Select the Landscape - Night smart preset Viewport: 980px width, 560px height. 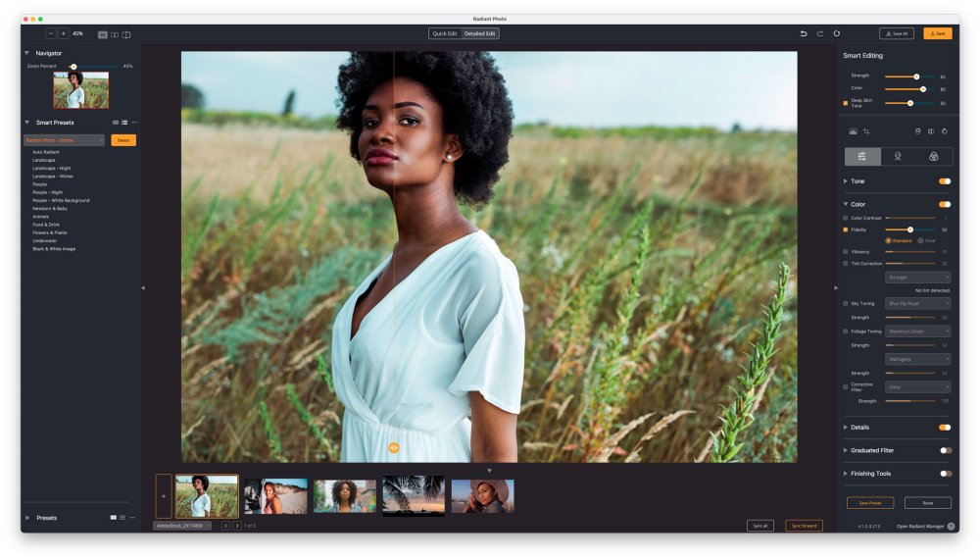coord(52,169)
